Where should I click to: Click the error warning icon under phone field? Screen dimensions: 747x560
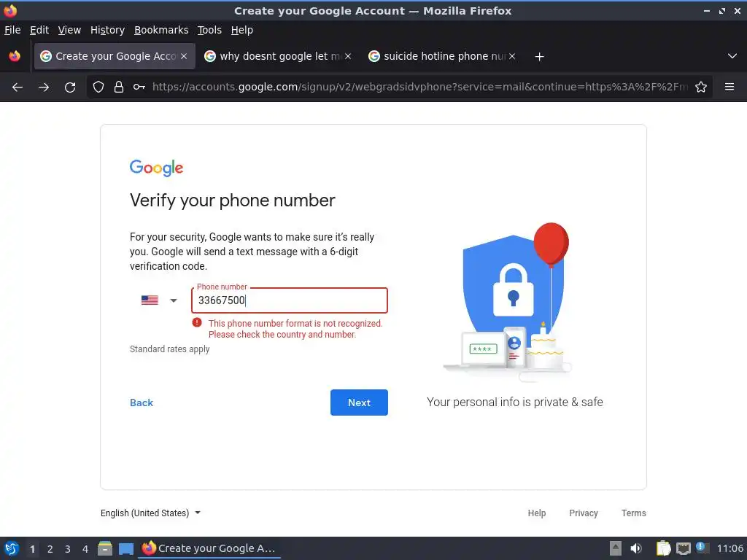(197, 322)
